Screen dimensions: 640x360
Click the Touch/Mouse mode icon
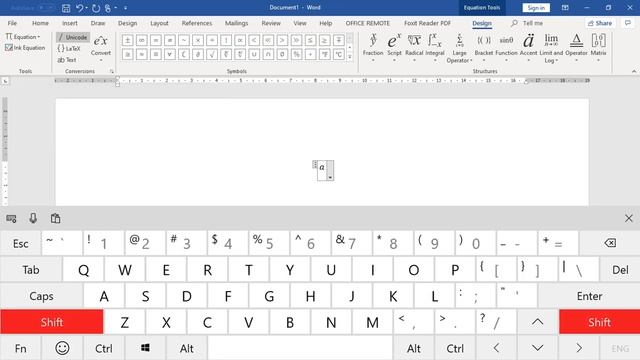click(x=108, y=8)
